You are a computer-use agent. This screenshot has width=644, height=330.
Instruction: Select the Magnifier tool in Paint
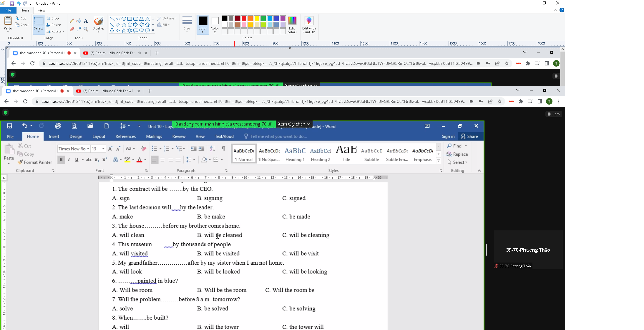pos(86,29)
